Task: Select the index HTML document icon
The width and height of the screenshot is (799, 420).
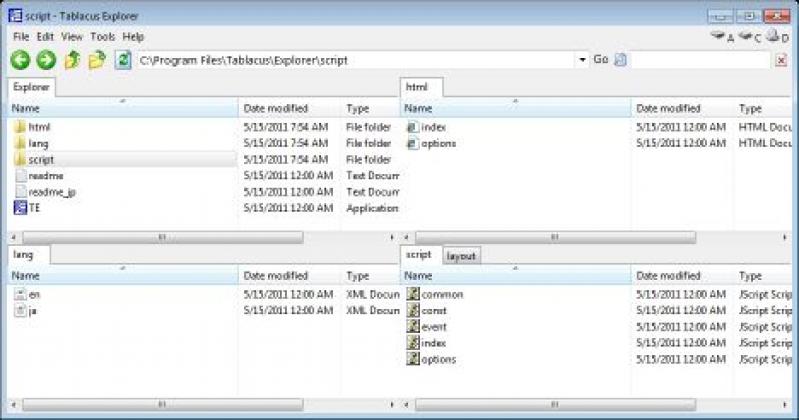Action: coord(413,127)
